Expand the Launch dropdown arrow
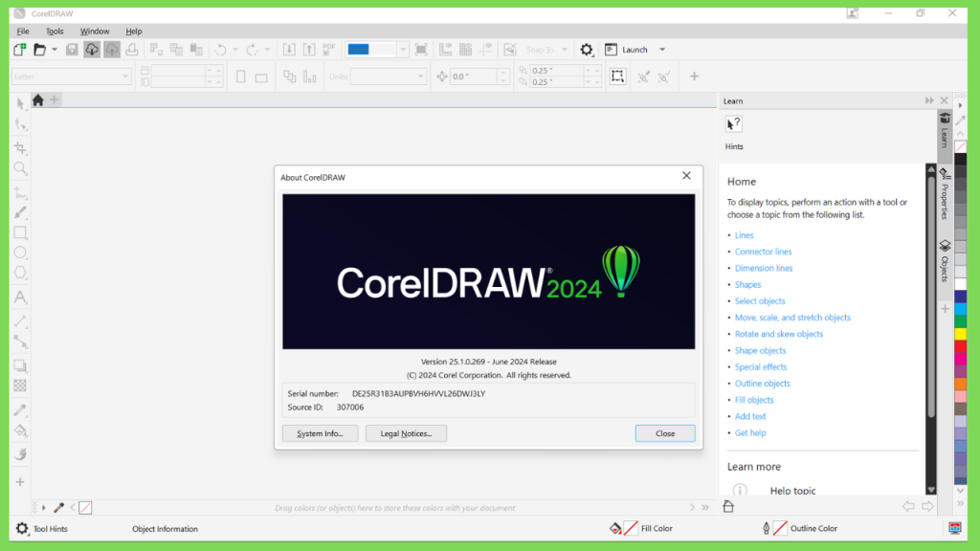The height and width of the screenshot is (551, 980). point(662,50)
